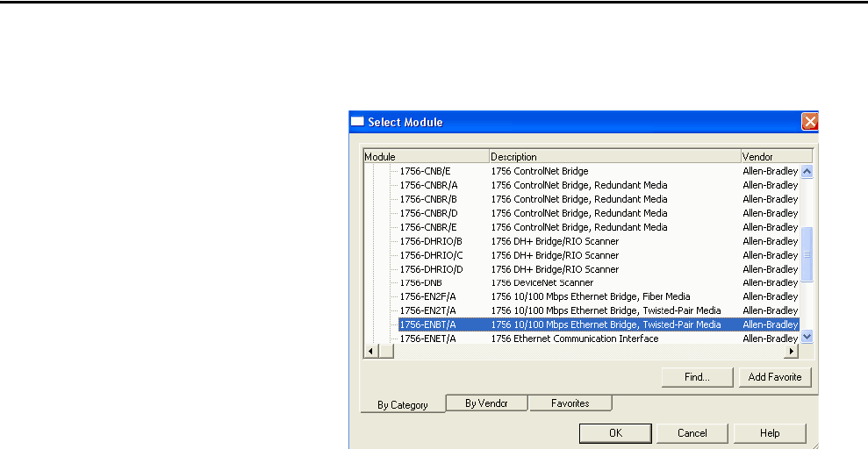
Task: Click description '1756 ControlNet Bridge' of CNB/E
Action: click(540, 171)
